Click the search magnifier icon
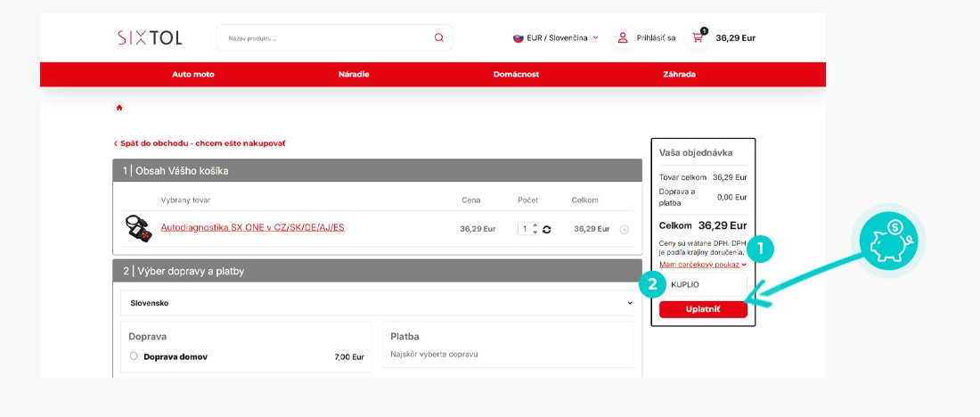Viewport: 980px width, 417px height. pos(438,37)
